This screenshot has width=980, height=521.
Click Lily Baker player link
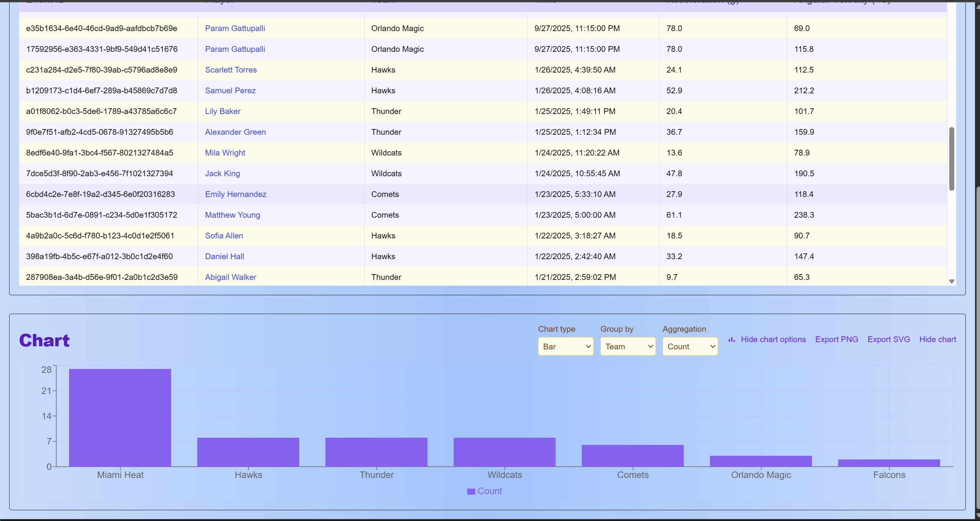222,111
